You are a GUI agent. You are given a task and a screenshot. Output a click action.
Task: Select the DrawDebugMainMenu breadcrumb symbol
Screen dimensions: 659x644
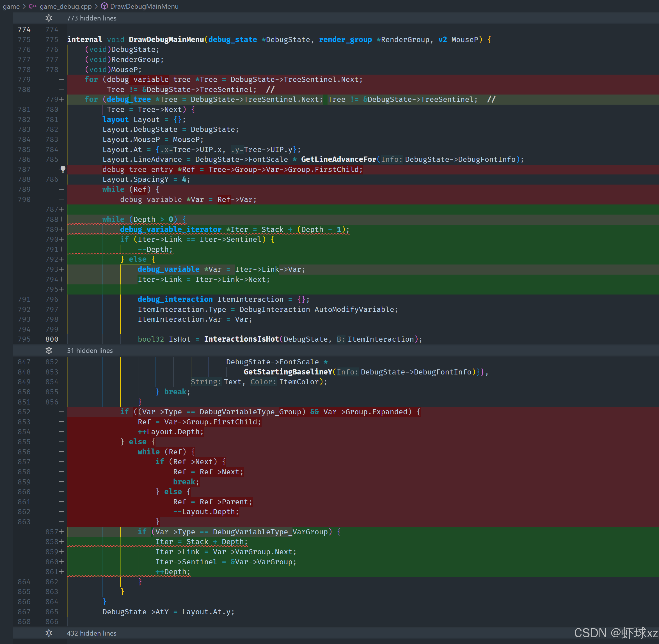[x=144, y=6]
